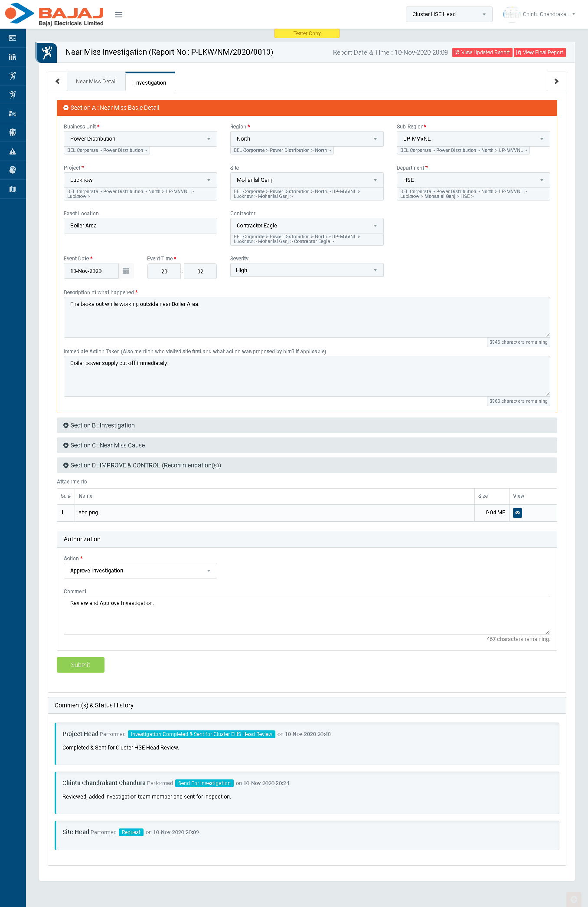Select the Investigation tab
This screenshot has width=588, height=907.
click(150, 82)
